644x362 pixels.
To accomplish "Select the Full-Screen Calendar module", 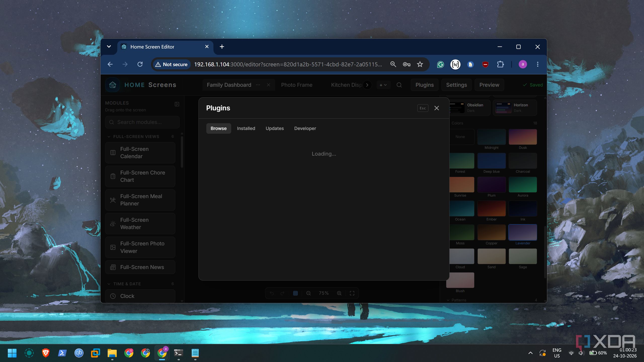I will [x=140, y=153].
